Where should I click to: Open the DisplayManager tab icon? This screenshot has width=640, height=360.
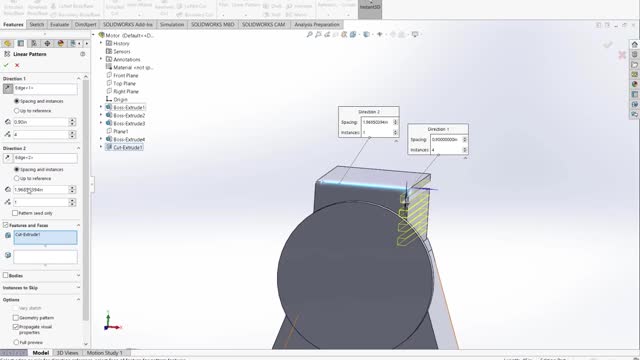click(60, 43)
